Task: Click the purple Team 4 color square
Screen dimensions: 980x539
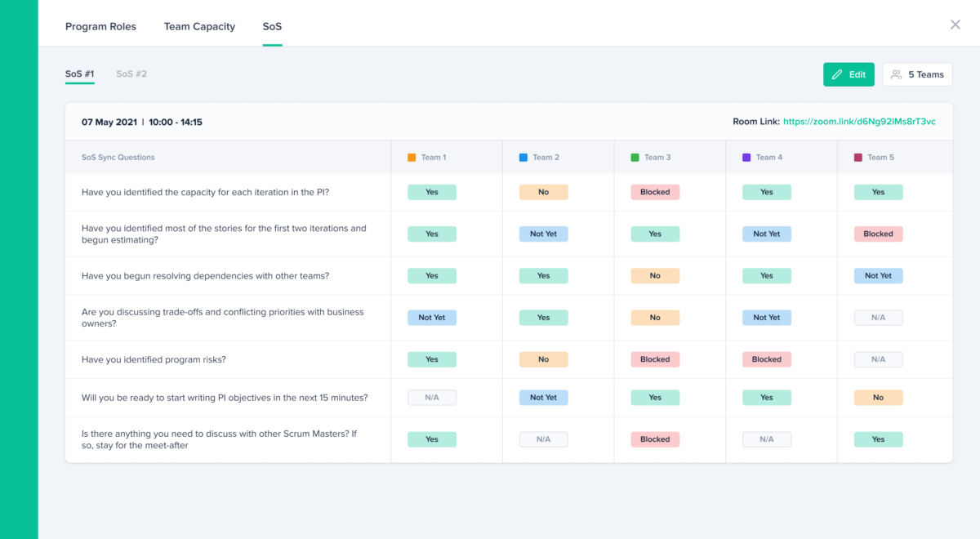Action: pos(746,158)
